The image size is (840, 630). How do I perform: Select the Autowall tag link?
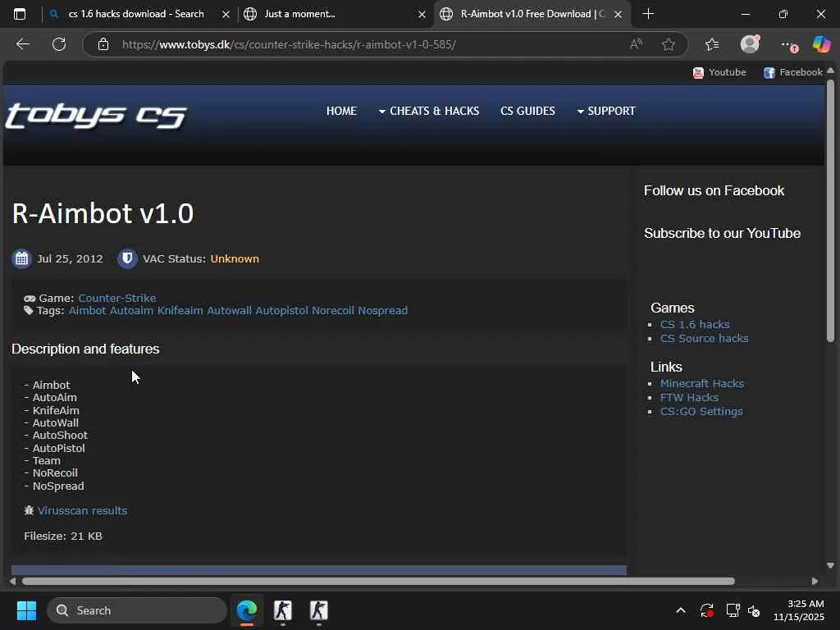coord(229,310)
